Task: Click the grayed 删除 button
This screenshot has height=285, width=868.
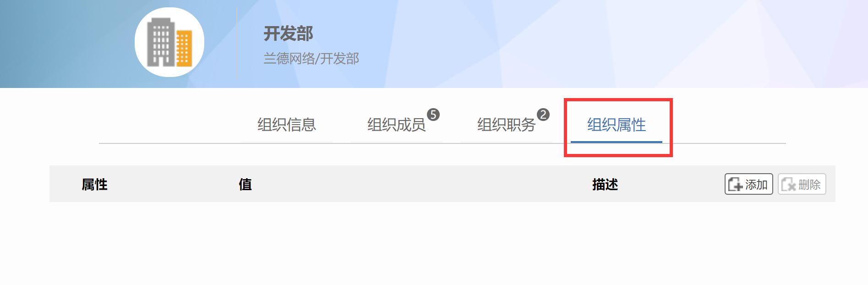Action: click(x=802, y=184)
